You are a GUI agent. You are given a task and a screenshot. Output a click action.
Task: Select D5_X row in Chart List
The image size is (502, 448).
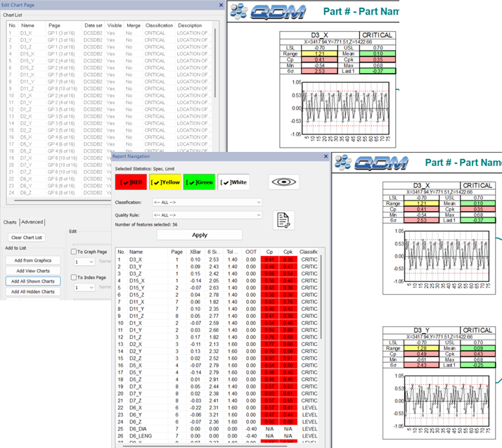tap(109, 137)
